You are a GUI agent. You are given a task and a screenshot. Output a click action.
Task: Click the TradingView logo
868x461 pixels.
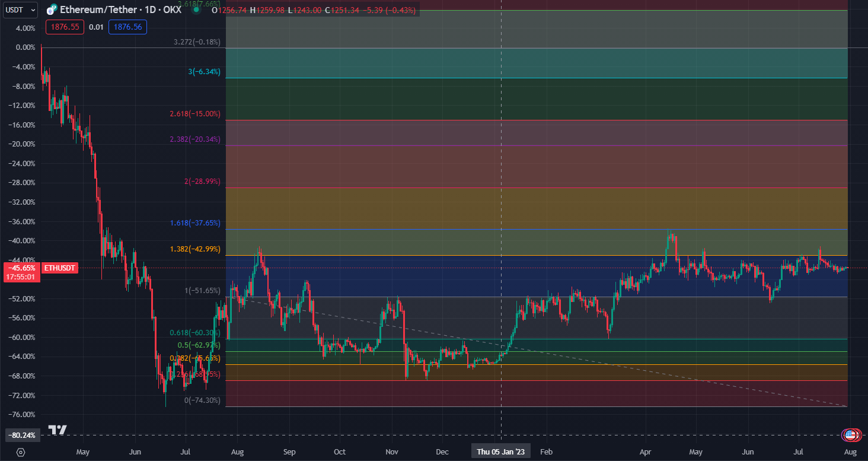click(x=58, y=430)
